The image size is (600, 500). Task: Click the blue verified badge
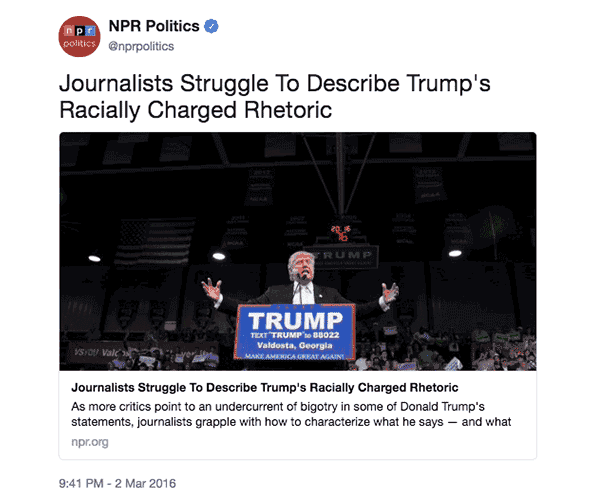[x=211, y=26]
